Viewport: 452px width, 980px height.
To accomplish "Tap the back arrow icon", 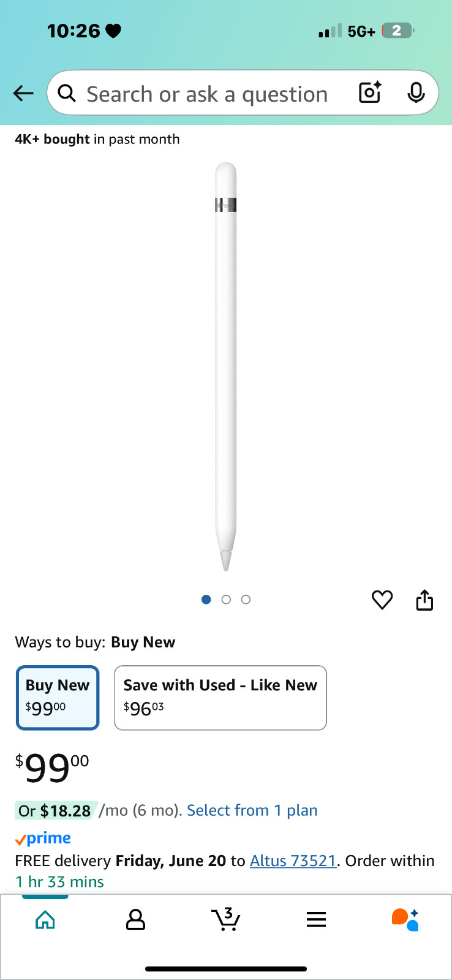I will click(x=23, y=93).
